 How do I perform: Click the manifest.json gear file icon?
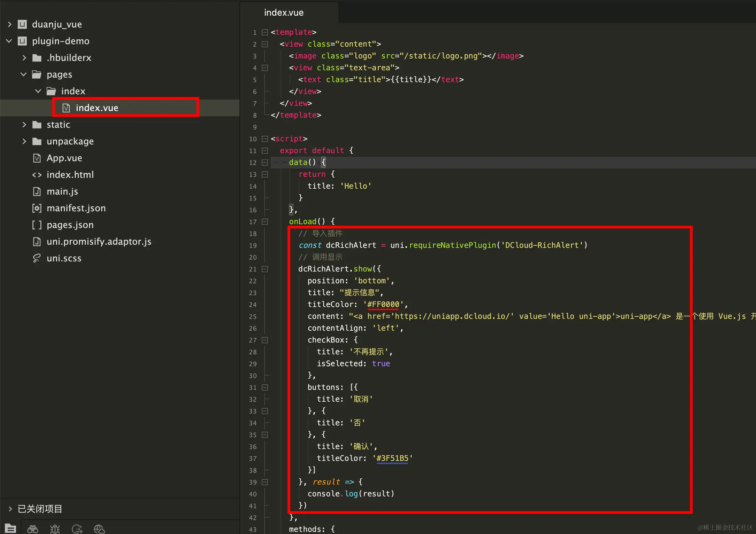(x=37, y=208)
